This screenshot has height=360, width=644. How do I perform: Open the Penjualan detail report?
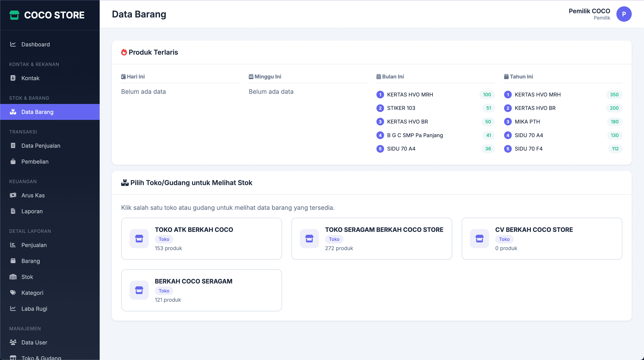pyautogui.click(x=50, y=245)
